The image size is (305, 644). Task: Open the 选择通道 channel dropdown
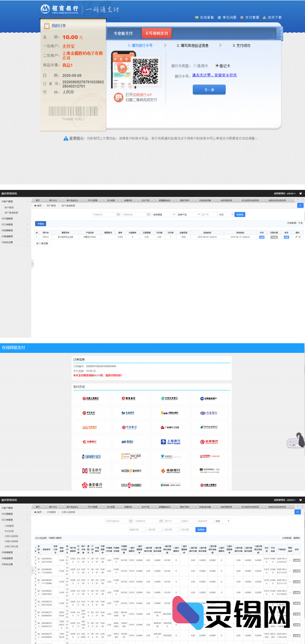164,215
